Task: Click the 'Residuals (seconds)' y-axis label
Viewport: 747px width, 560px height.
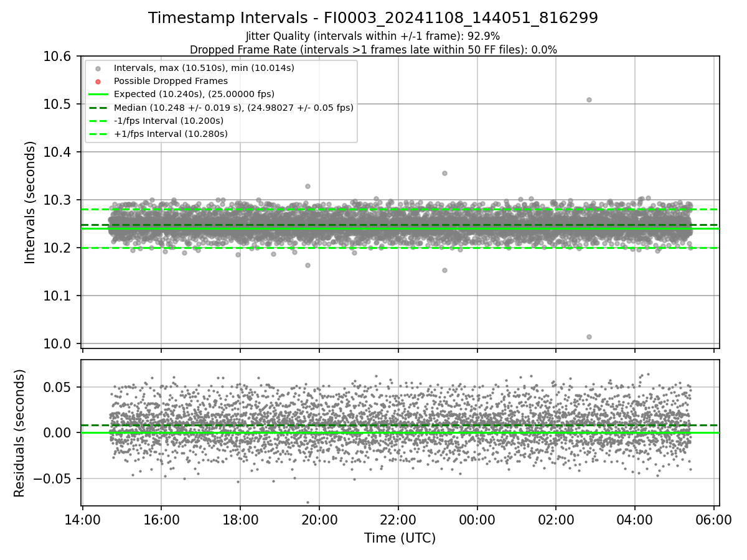Action: tap(19, 433)
